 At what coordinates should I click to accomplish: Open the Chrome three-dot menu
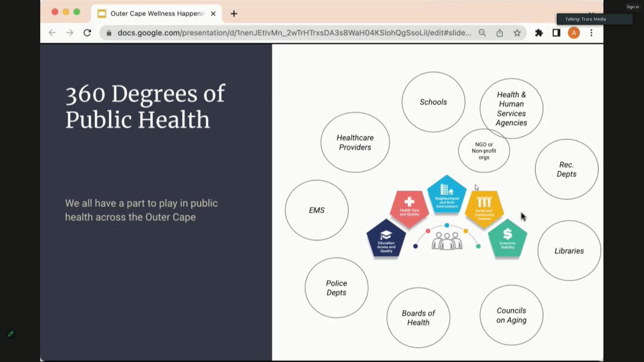point(591,33)
